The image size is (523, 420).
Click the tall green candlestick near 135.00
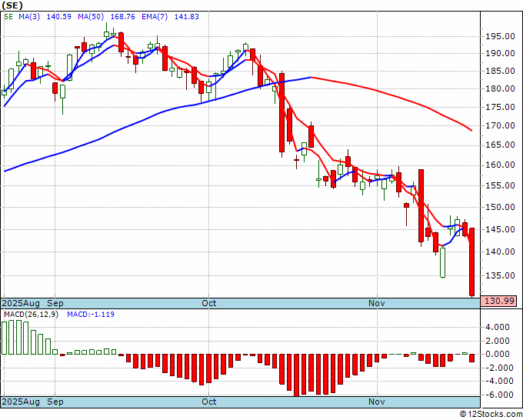point(442,262)
